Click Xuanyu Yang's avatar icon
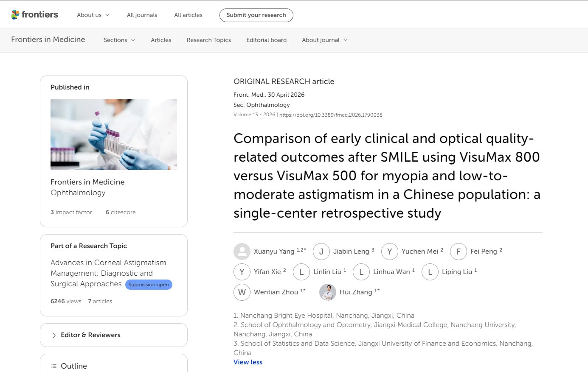Viewport: 588px width, 372px height. (x=242, y=252)
